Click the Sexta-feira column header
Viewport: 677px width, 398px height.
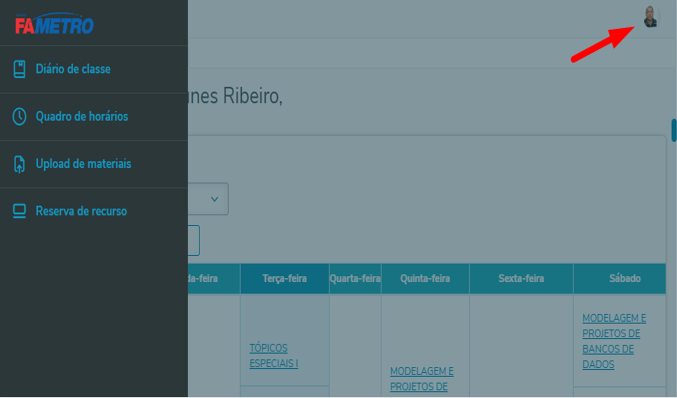coord(521,278)
